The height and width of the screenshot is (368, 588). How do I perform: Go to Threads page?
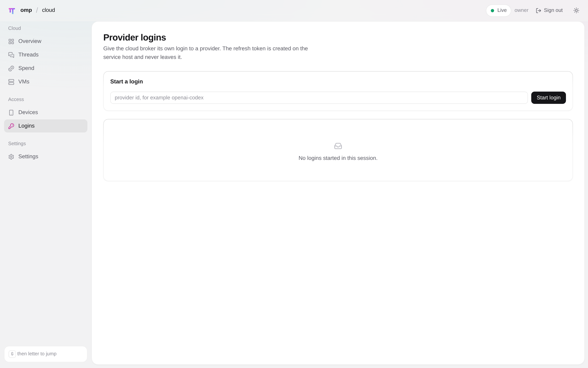(46, 55)
